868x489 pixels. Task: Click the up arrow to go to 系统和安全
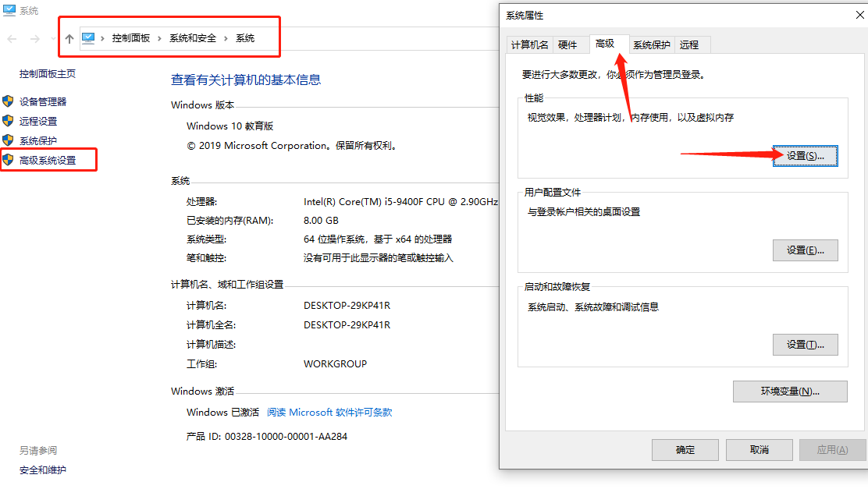click(x=69, y=38)
